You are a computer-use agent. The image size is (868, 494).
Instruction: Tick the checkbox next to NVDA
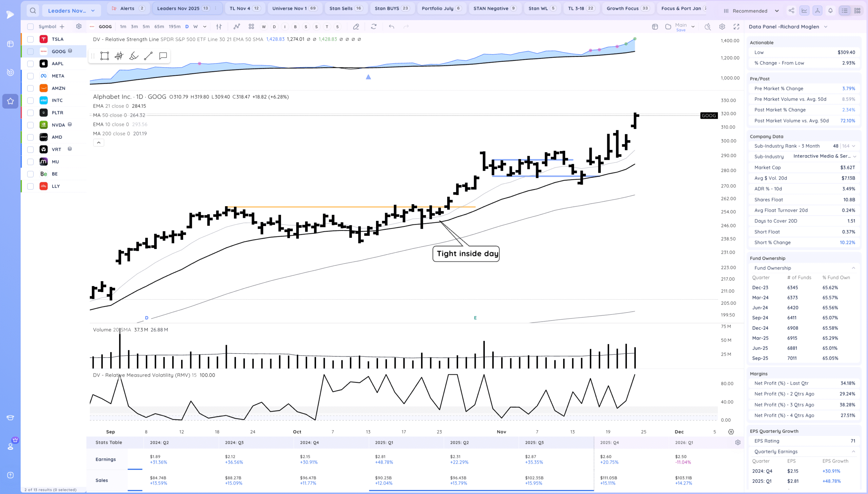(x=31, y=125)
